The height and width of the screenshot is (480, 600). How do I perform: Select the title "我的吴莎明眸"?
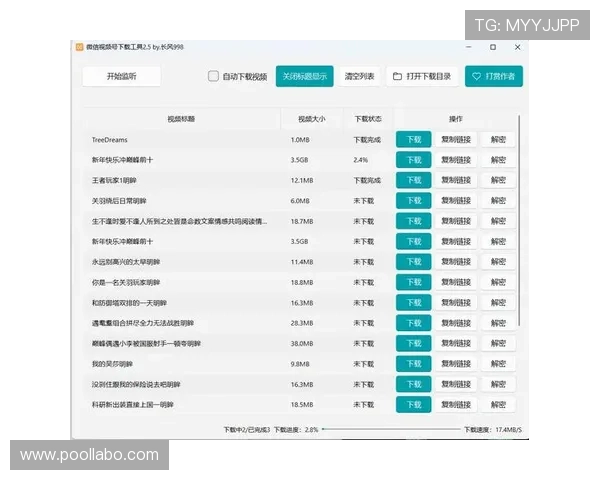[112, 364]
